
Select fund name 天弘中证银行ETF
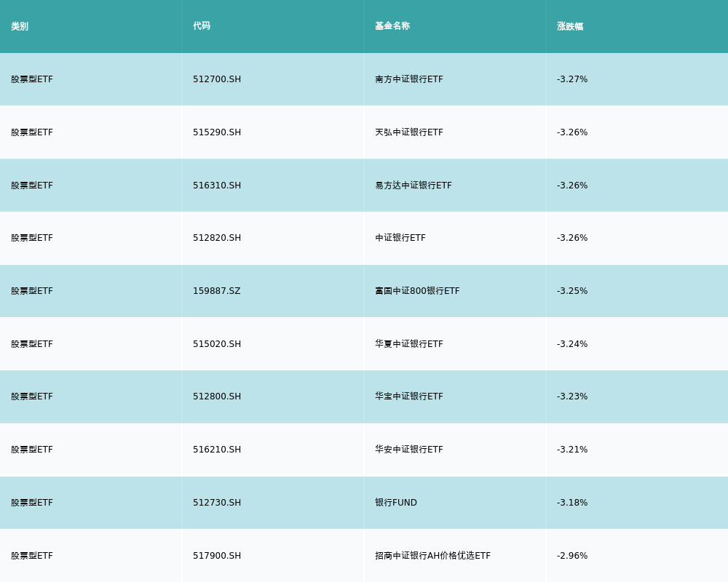[x=409, y=132]
